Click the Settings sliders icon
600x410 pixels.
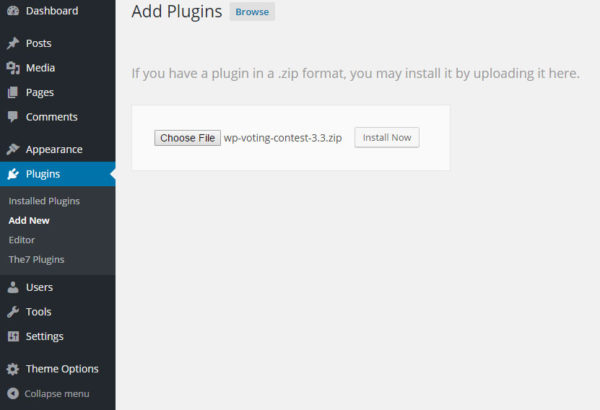click(x=13, y=336)
